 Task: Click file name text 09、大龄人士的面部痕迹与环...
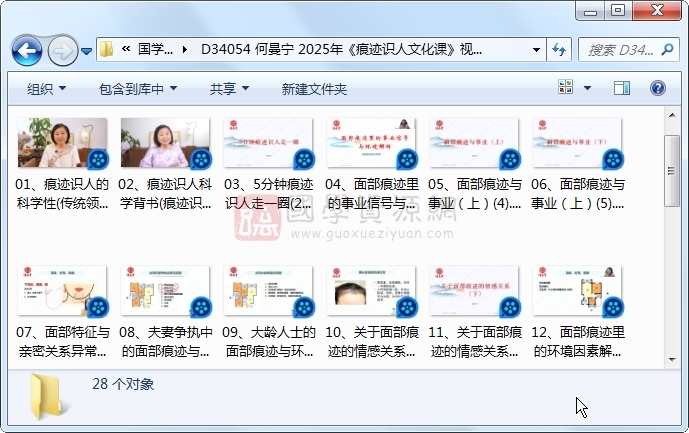pos(268,342)
